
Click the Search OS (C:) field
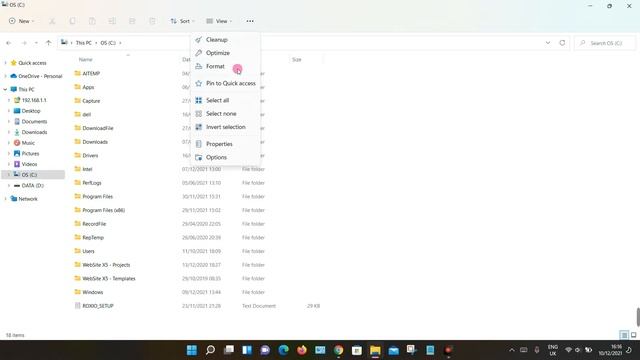(x=605, y=43)
